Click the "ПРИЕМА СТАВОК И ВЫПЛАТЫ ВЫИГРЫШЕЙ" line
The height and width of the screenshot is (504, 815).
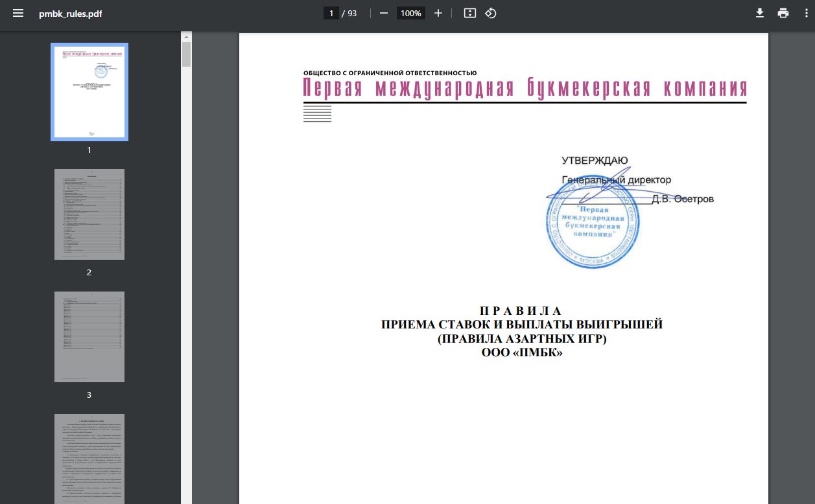pos(522,325)
